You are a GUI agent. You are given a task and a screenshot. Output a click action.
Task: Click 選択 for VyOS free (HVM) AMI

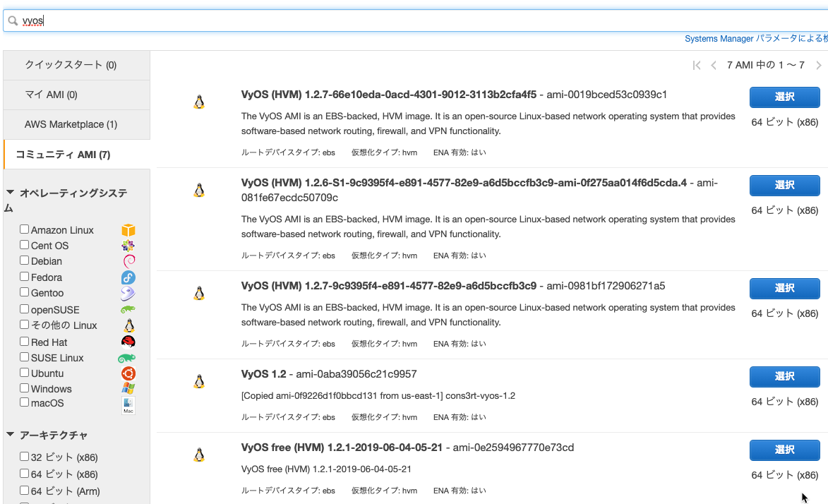tap(785, 450)
